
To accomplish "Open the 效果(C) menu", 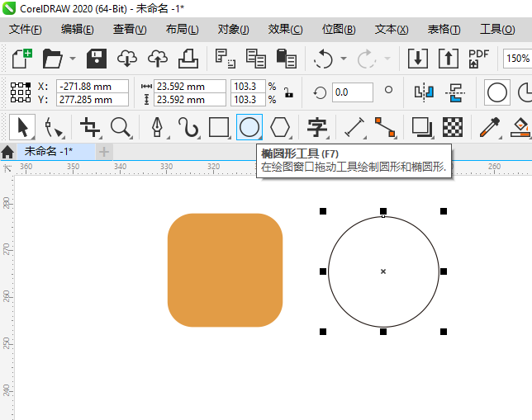I will [285, 30].
